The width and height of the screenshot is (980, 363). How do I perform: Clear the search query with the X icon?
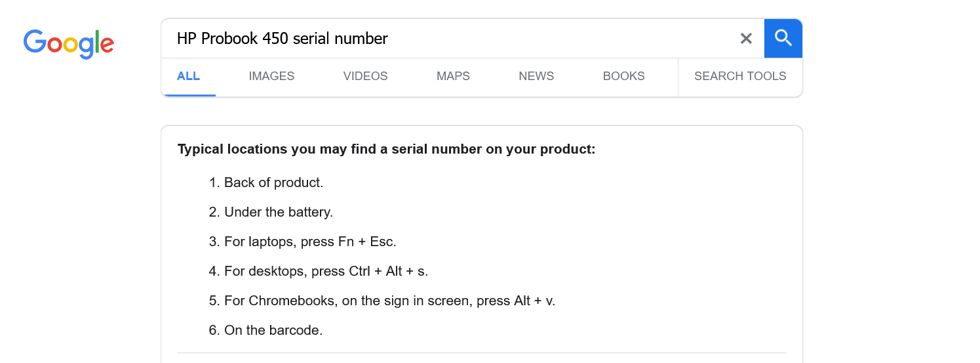(746, 39)
